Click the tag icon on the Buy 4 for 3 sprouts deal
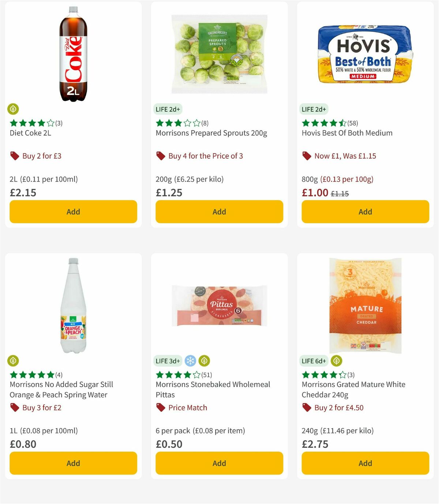Image resolution: width=439 pixels, height=504 pixels. tap(160, 156)
